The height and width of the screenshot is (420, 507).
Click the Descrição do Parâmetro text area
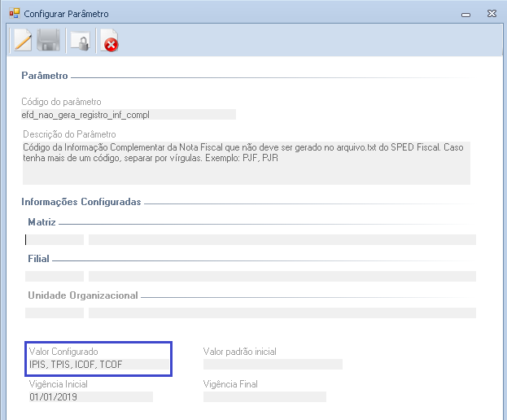coord(247,163)
